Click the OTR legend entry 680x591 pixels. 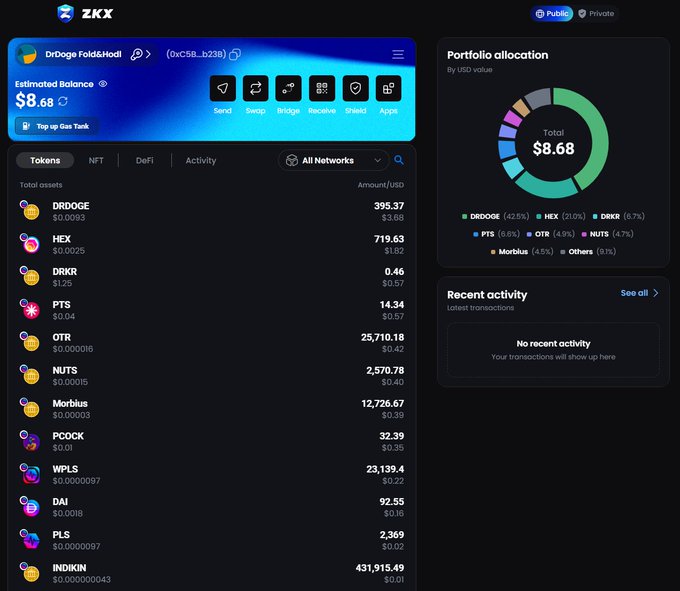pos(550,234)
